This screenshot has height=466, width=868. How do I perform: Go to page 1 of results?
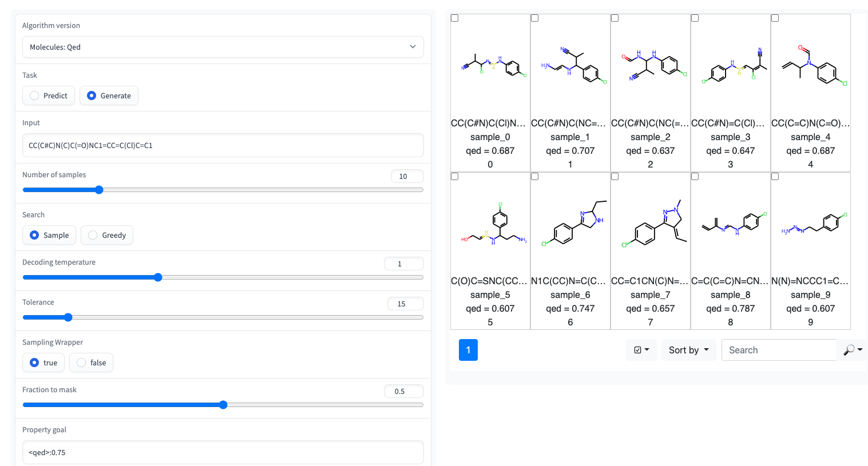tap(468, 350)
